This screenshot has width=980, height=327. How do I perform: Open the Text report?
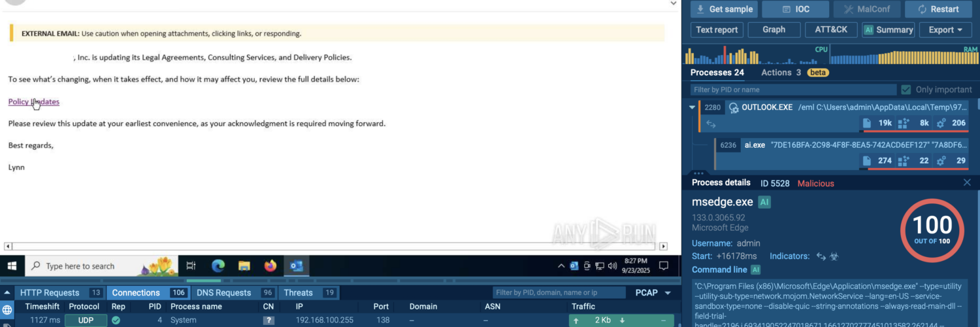point(717,29)
